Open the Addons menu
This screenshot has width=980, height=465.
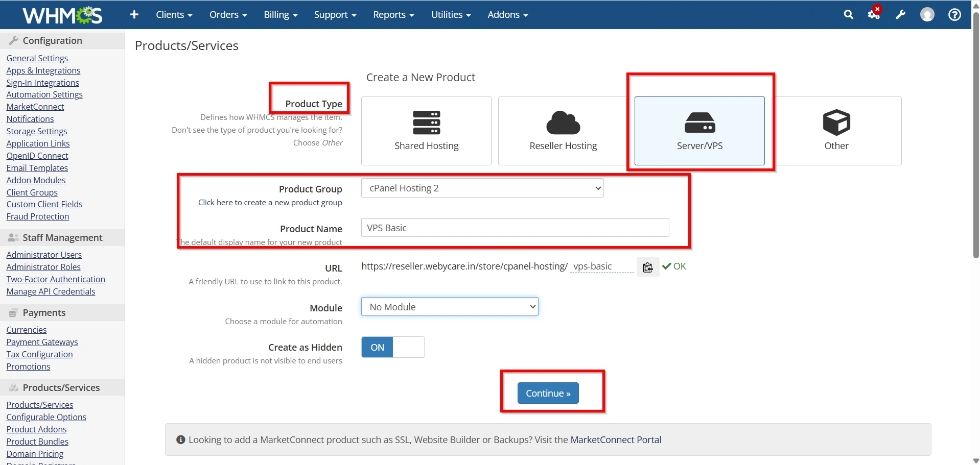click(508, 15)
